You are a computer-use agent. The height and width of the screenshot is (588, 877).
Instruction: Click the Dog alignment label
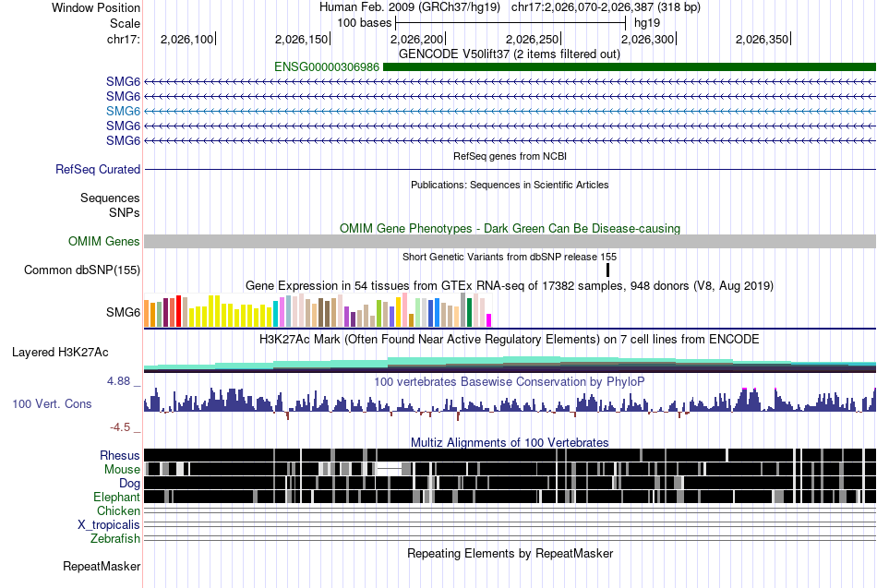[x=129, y=484]
